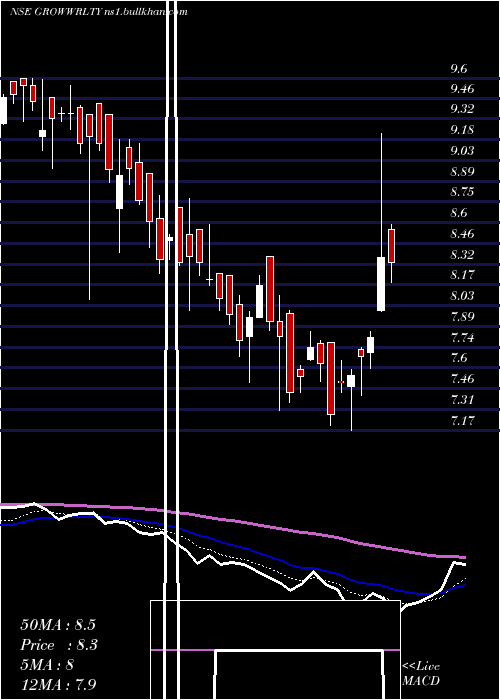Click the 12MA : 7.9 readout

(58, 685)
